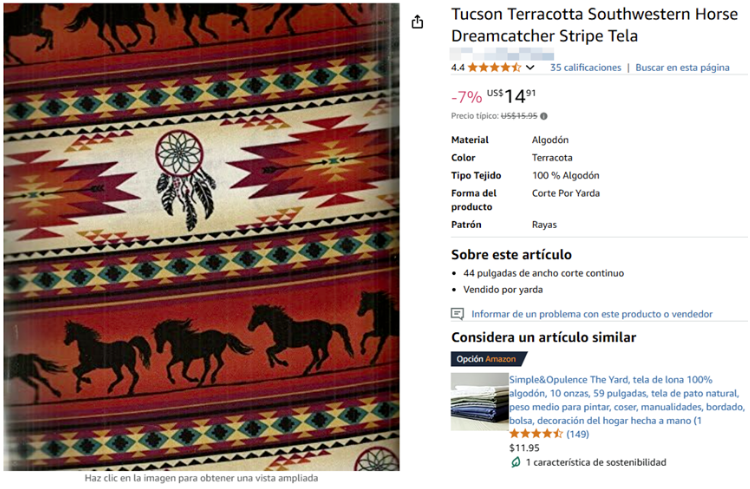Click the 4.4 rating number
The height and width of the screenshot is (489, 750).
pyautogui.click(x=458, y=67)
